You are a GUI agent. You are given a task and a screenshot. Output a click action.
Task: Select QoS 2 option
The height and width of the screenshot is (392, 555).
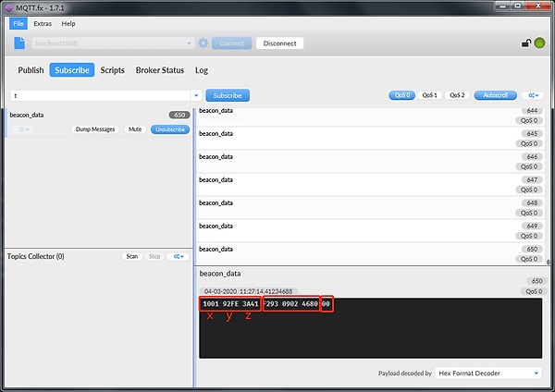click(x=457, y=95)
